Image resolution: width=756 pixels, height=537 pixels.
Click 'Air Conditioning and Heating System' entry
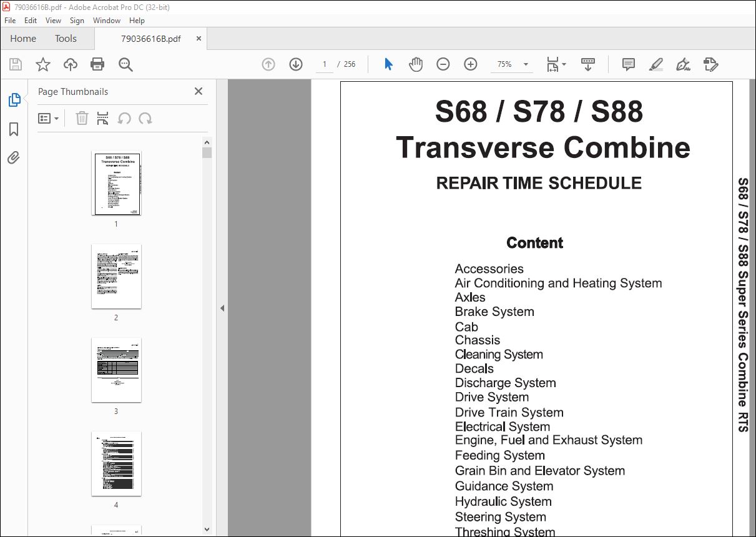point(558,283)
